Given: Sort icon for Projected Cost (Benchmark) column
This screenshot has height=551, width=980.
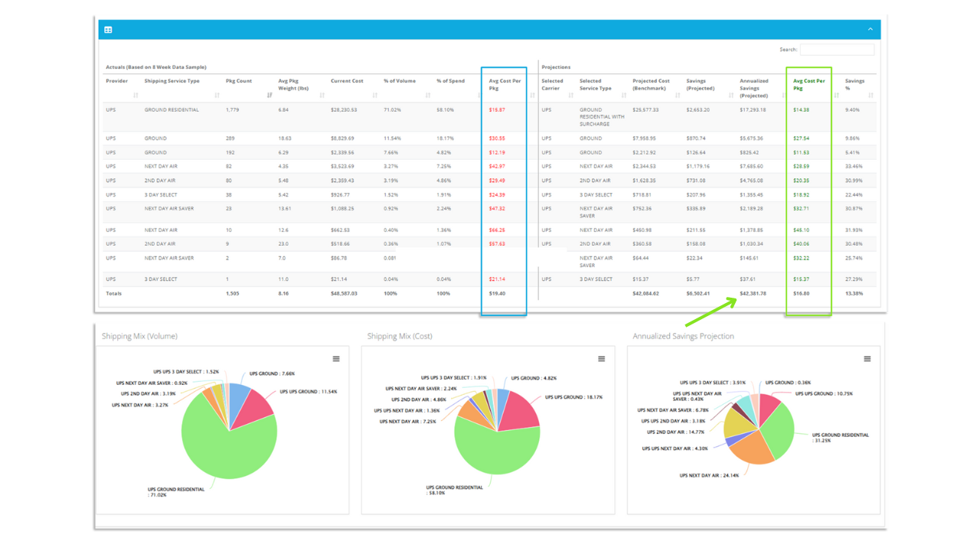Looking at the screenshot, I should (x=678, y=96).
